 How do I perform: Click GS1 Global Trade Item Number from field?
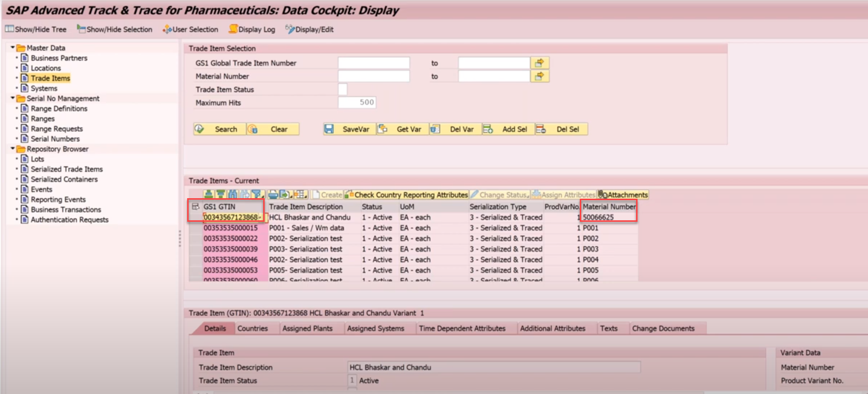374,63
